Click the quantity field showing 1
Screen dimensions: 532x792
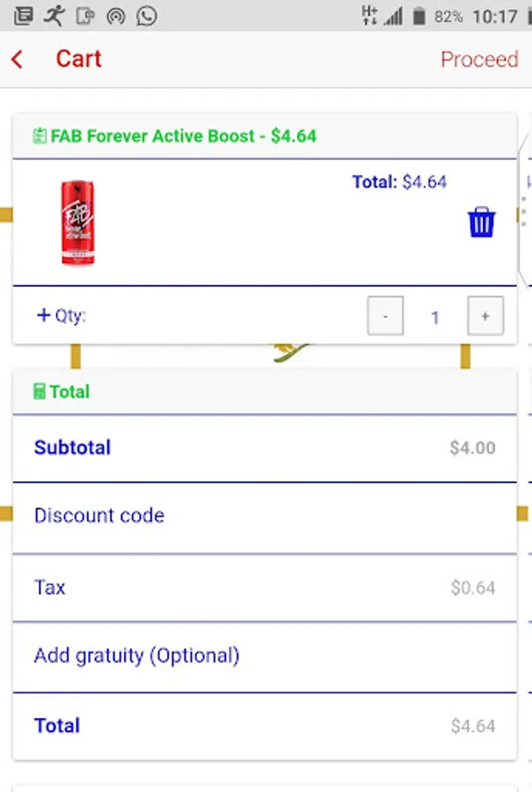click(x=435, y=317)
